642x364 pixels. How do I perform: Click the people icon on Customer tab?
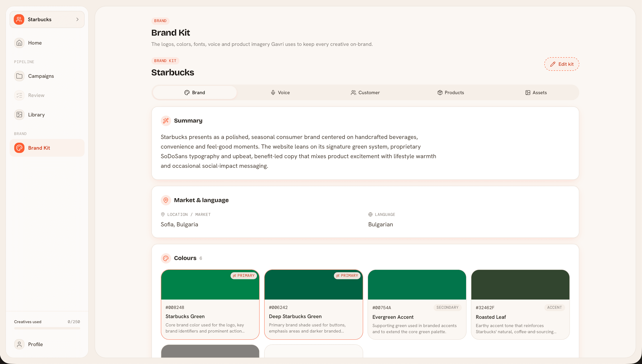pos(353,92)
